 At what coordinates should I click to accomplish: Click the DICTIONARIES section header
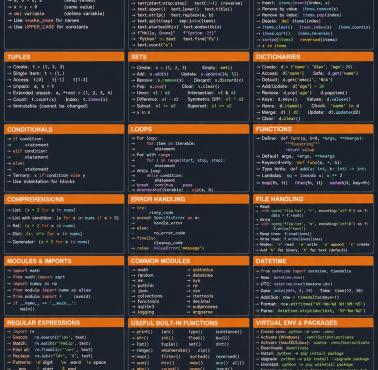coord(313,57)
